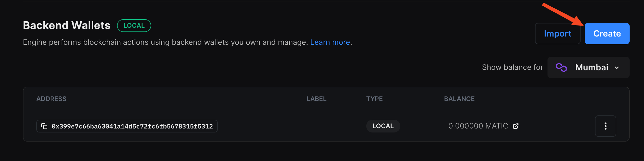Click the address pill starting with 0x399e
The image size is (644, 161).
tap(127, 126)
